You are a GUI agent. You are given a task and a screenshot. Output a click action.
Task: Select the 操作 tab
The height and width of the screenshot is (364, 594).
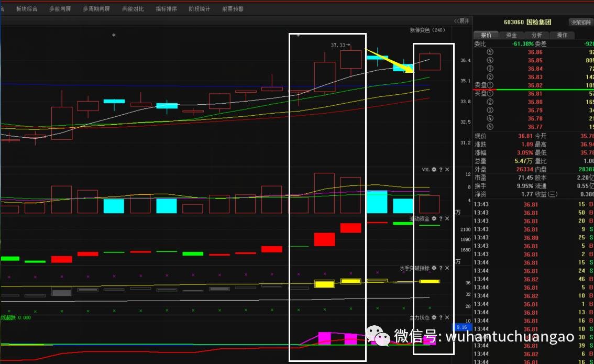(562, 35)
